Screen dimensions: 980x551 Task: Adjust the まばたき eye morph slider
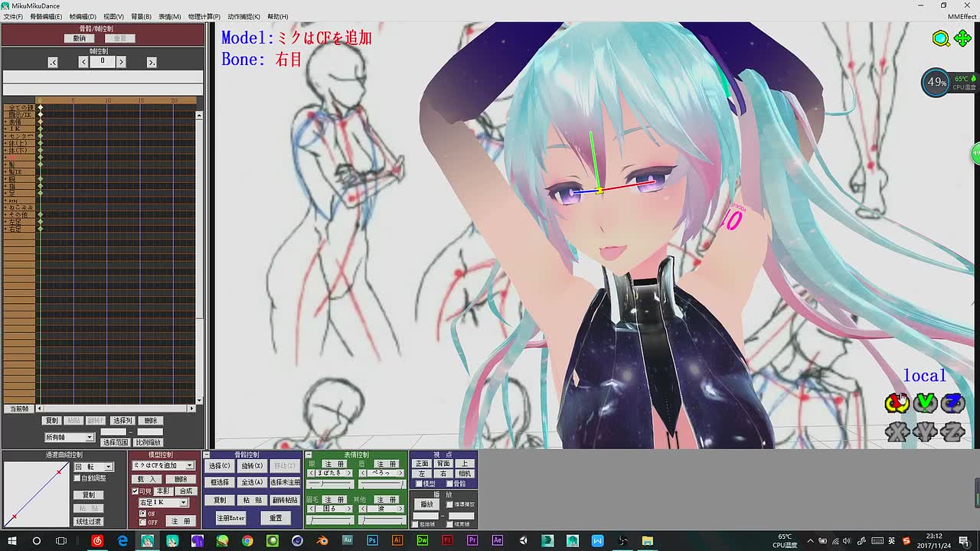click(x=330, y=484)
